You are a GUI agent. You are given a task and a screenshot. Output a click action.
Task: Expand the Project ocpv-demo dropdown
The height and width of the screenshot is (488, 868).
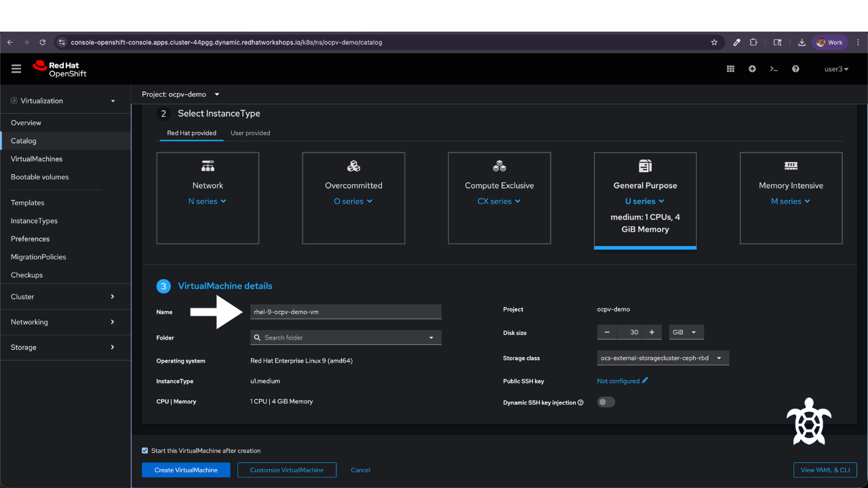(x=180, y=94)
